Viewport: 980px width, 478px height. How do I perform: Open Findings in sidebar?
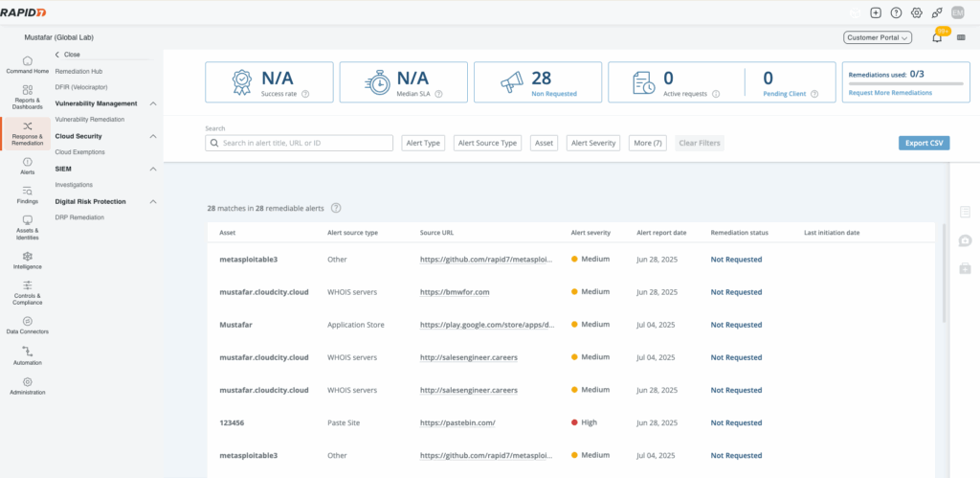pos(27,195)
